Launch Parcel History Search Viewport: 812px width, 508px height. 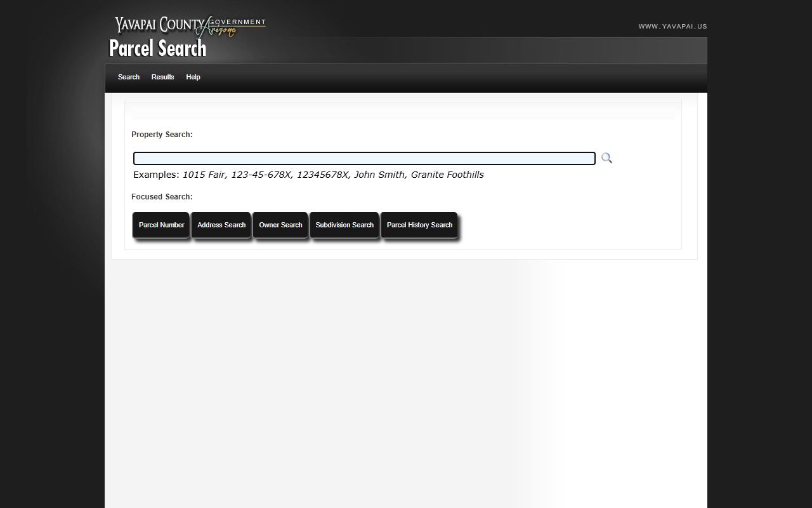[419, 225]
